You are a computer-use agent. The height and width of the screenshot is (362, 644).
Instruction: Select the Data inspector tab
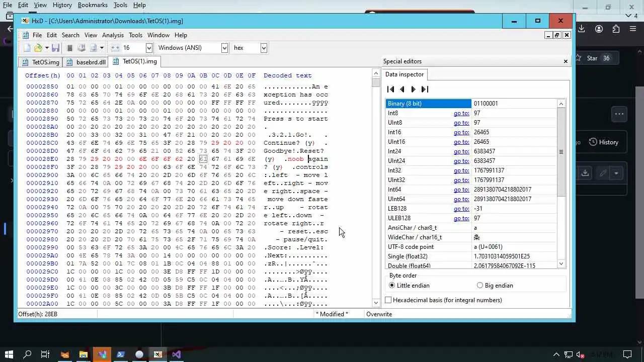coord(405,74)
